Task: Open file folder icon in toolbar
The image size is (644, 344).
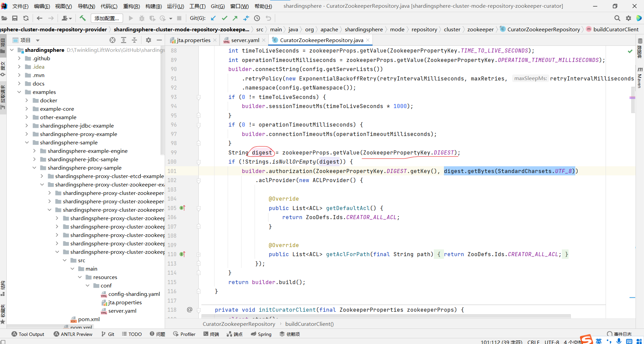Action: 4,18
